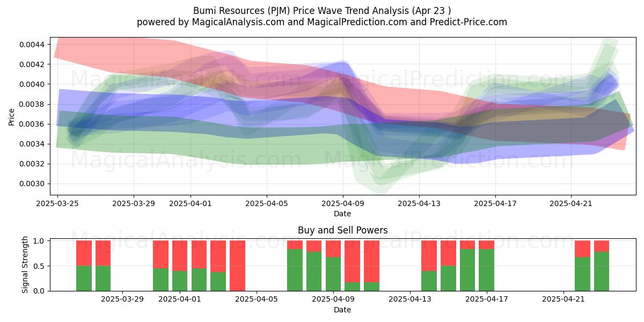Click the entirely red bar in Buy and Sell Powers
Image resolution: width=644 pixels, height=322 pixels.
click(237, 266)
